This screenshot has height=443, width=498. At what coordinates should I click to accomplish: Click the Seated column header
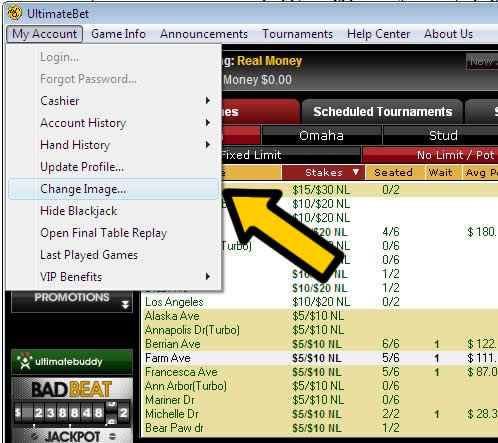pyautogui.click(x=393, y=172)
